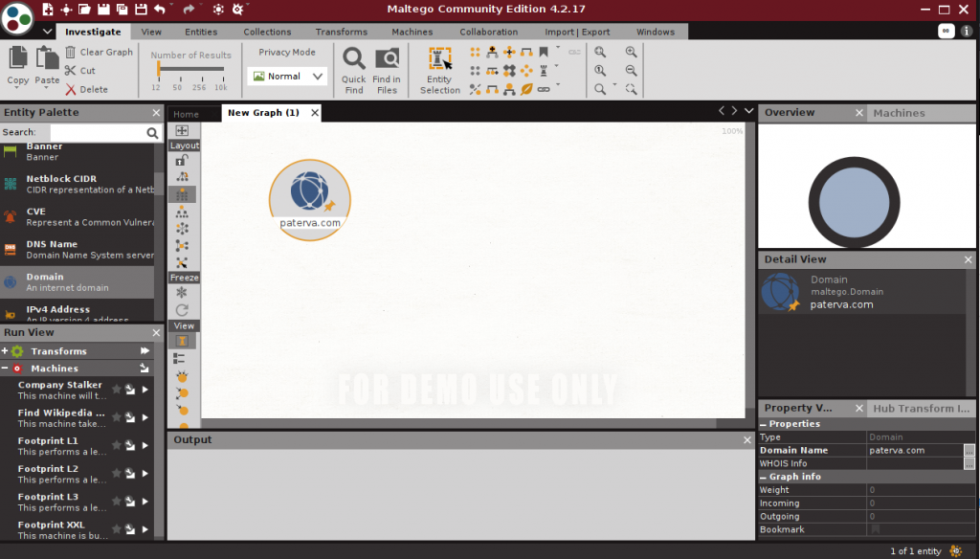The image size is (980, 559).
Task: Click the Paste icon in the ribbon
Action: click(47, 58)
